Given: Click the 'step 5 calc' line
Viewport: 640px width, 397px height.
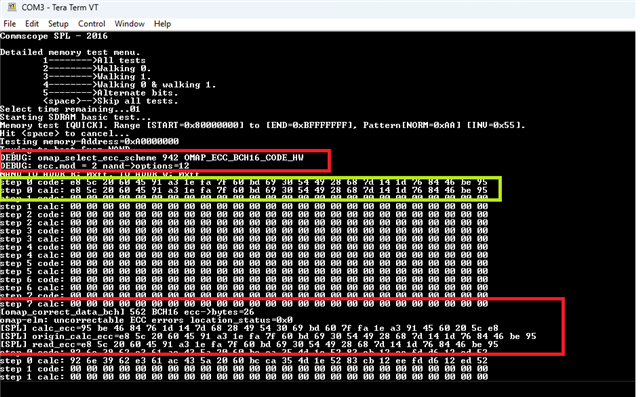Looking at the screenshot, I should pyautogui.click(x=244, y=272).
